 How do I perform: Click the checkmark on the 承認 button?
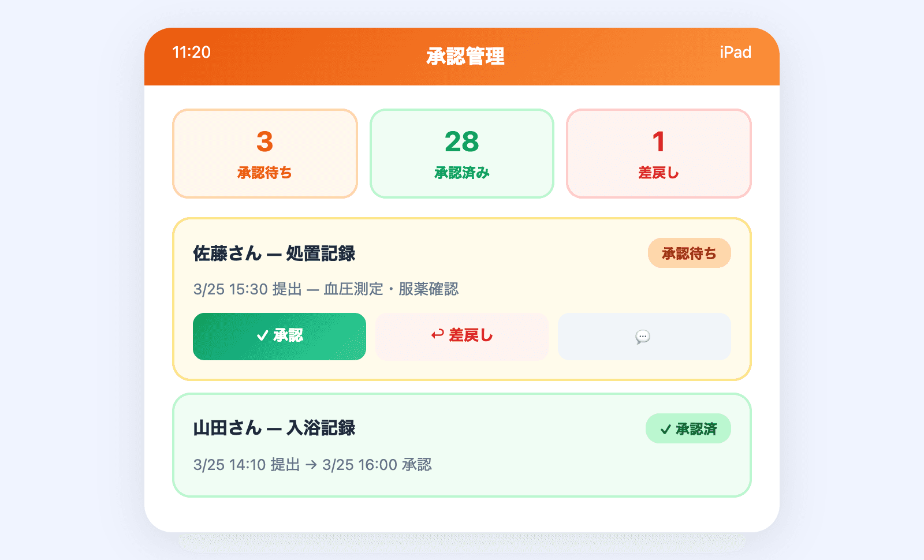click(262, 334)
